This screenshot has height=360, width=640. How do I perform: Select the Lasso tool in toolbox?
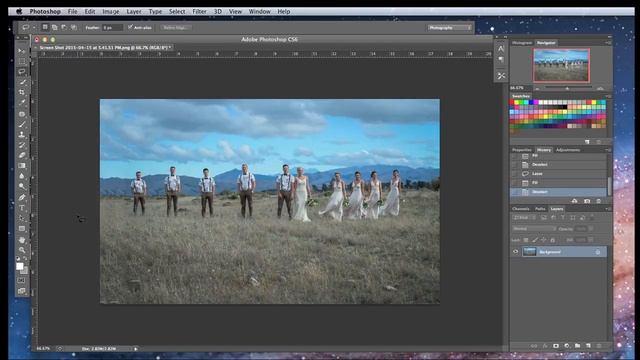22,71
